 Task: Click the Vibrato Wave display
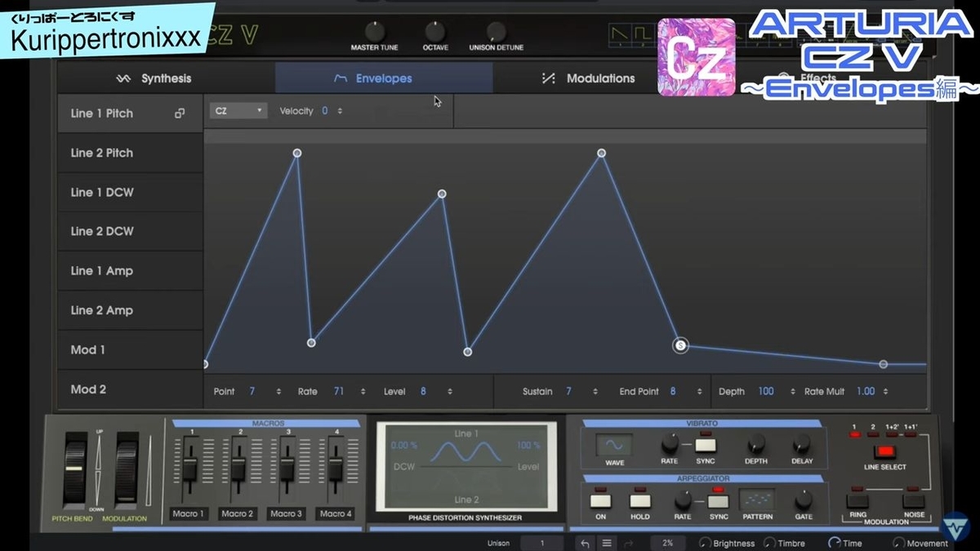tap(612, 445)
